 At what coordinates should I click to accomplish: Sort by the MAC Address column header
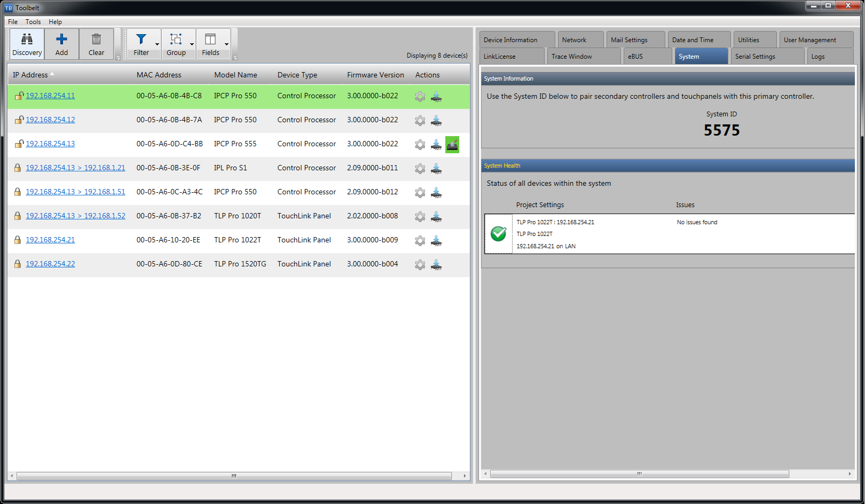[159, 75]
